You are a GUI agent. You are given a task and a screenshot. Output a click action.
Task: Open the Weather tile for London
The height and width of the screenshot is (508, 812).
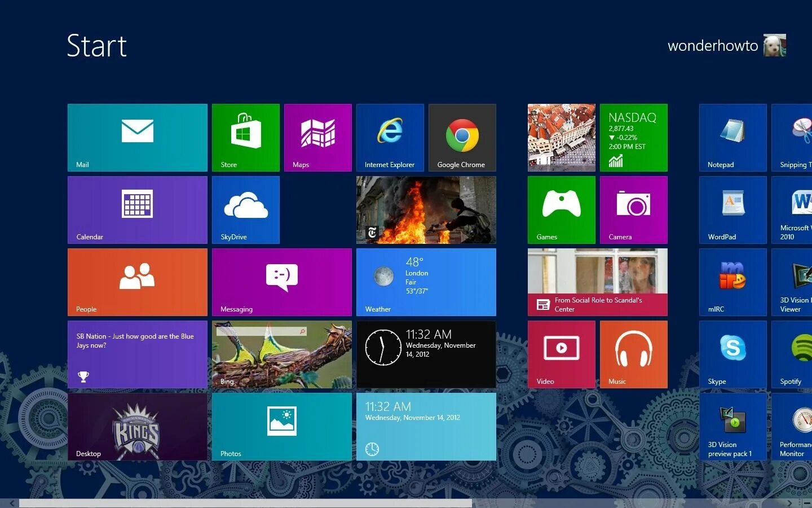point(426,282)
